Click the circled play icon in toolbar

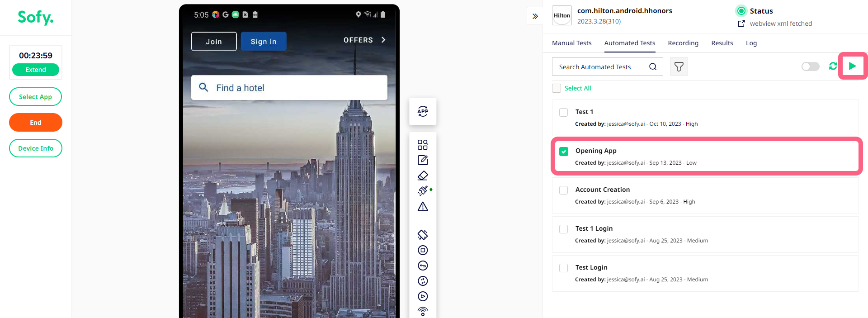pos(423,296)
